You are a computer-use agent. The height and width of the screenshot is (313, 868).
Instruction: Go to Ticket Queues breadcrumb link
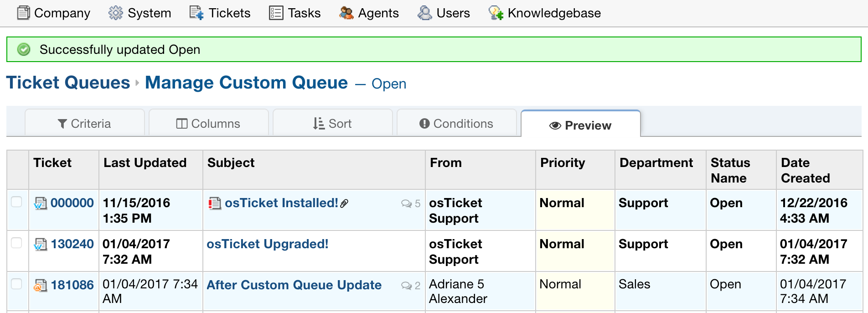(x=68, y=83)
